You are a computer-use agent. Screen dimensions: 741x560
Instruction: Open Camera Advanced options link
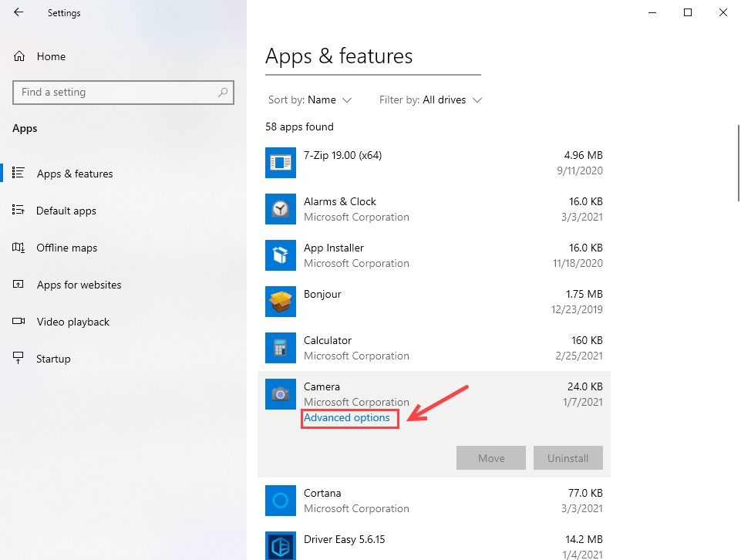347,418
